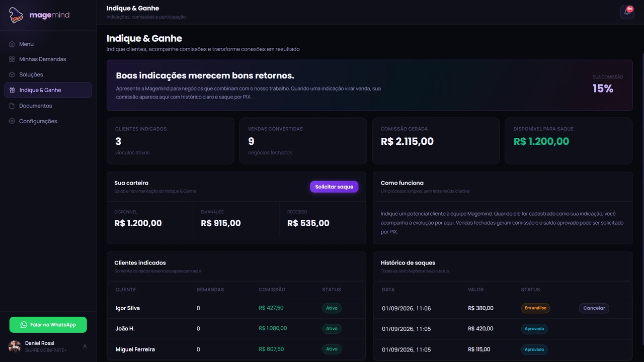Click the home icon beside Menu
The image size is (644, 362).
pyautogui.click(x=12, y=44)
